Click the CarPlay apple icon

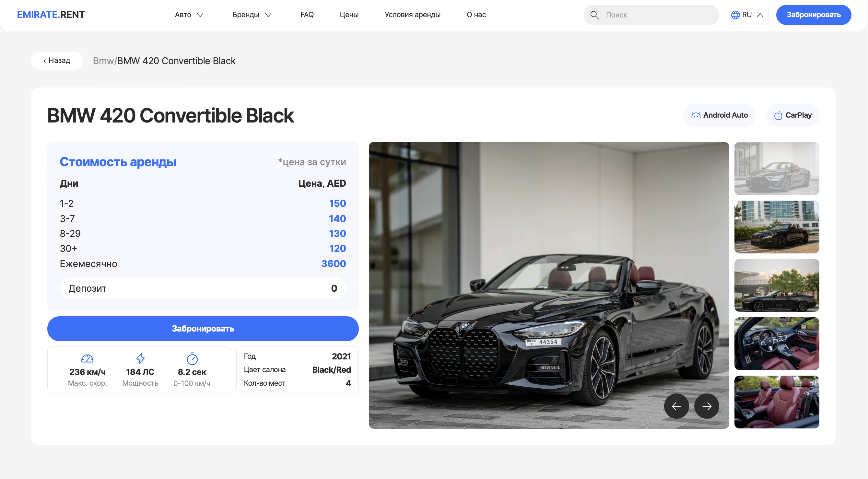coord(778,115)
